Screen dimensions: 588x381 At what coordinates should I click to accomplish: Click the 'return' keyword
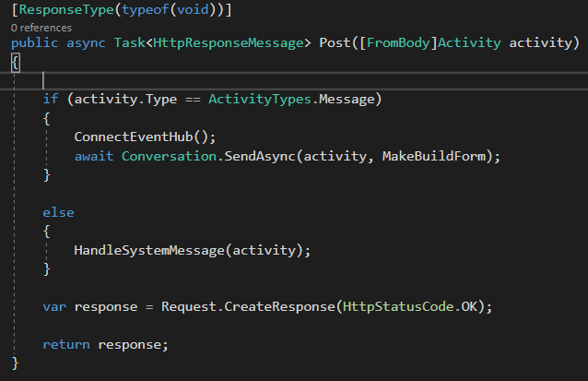point(66,345)
